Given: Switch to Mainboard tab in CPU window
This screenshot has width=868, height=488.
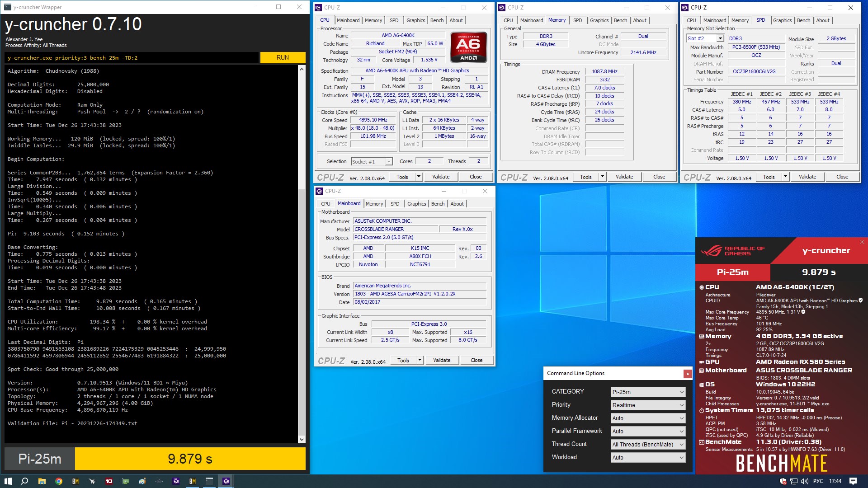Looking at the screenshot, I should coord(348,20).
